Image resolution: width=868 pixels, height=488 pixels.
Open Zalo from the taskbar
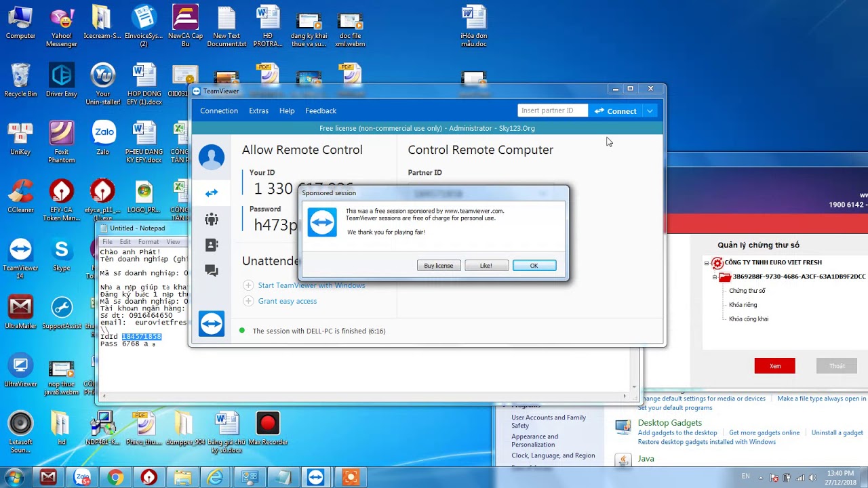(x=82, y=478)
